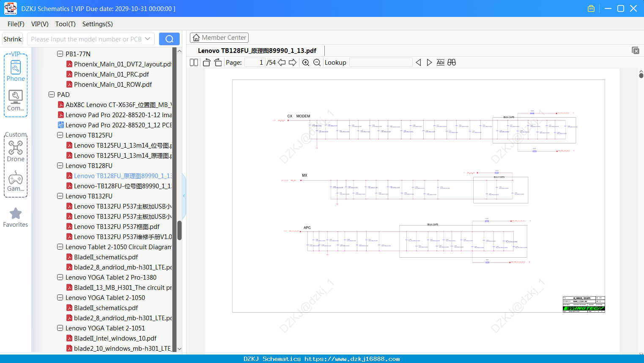Screen dimensions: 644x363
Task: Open Lenovo TB125FU_1_13m14 原理图 file
Action: click(119, 156)
